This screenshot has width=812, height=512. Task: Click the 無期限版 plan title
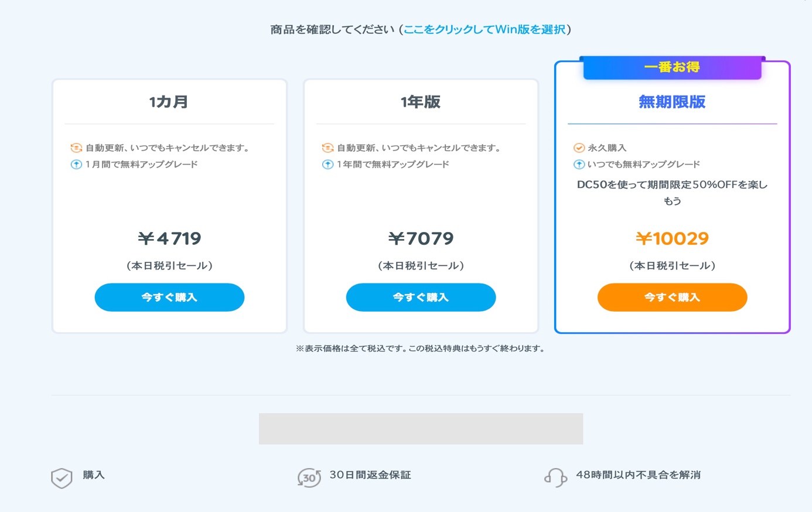pyautogui.click(x=672, y=102)
